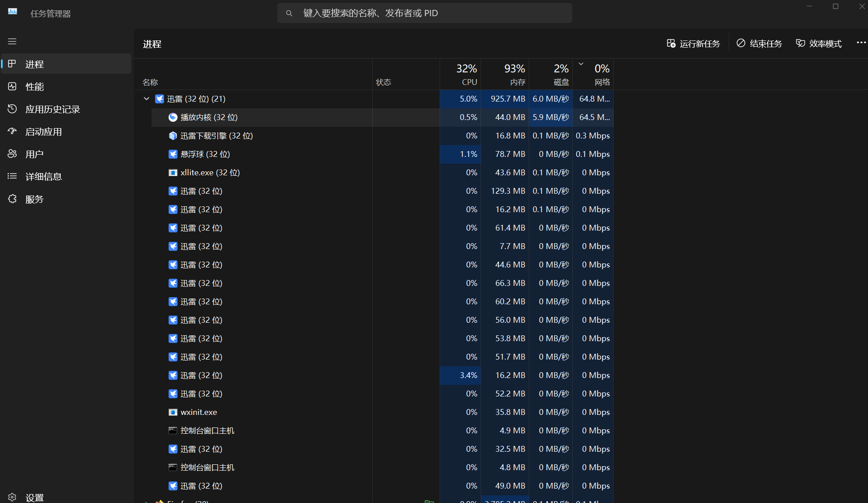
Task: Open the 性能 (Performance) page
Action: click(35, 87)
